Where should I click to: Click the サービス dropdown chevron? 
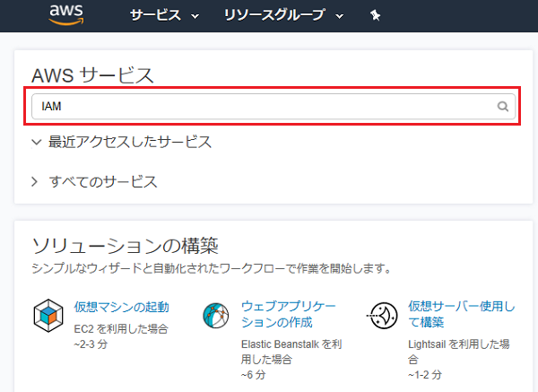(195, 16)
